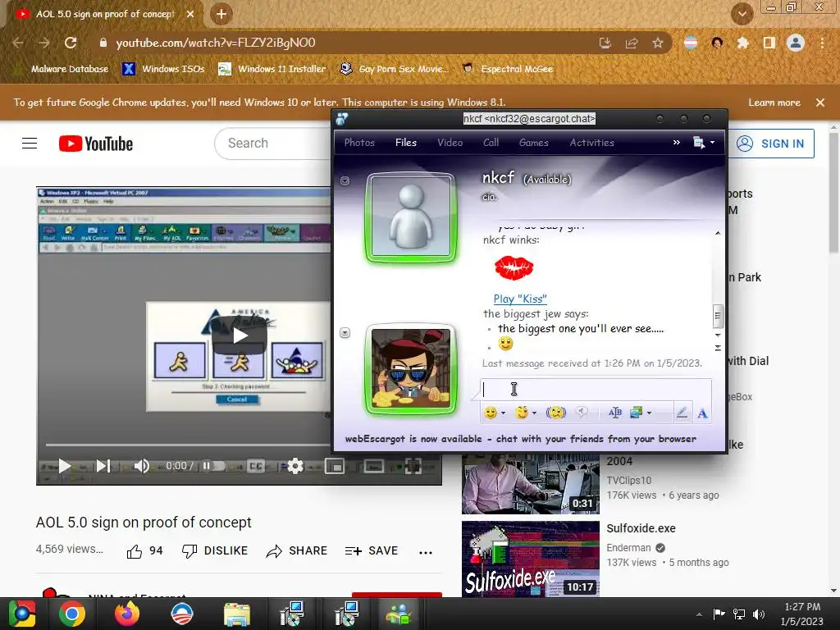Open the Call tab in chat
Image resolution: width=840 pixels, height=630 pixels.
(x=491, y=143)
